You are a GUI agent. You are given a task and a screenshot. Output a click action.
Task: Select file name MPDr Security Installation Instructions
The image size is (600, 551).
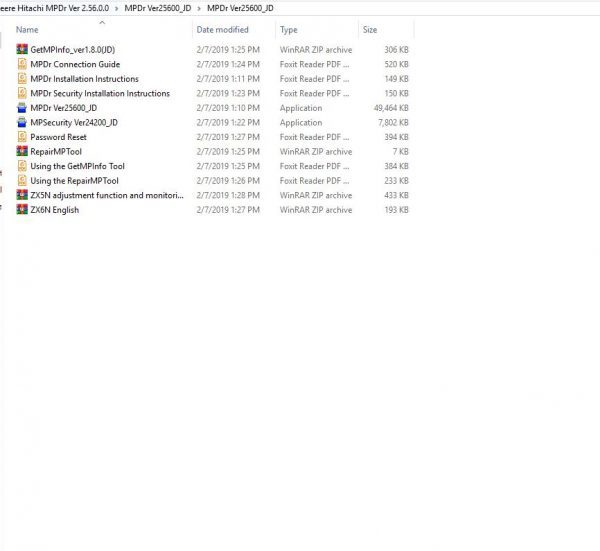(100, 93)
